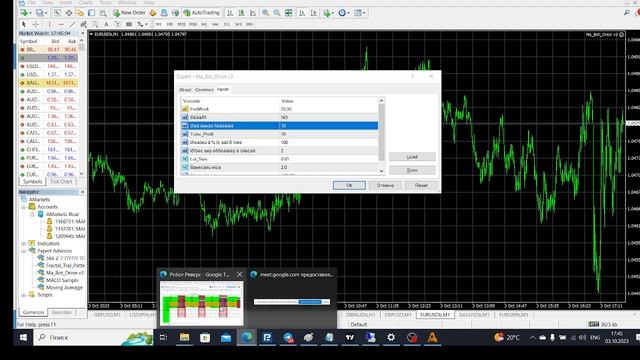640x360 pixels.
Task: Confirm the dialog with OK
Action: point(349,185)
